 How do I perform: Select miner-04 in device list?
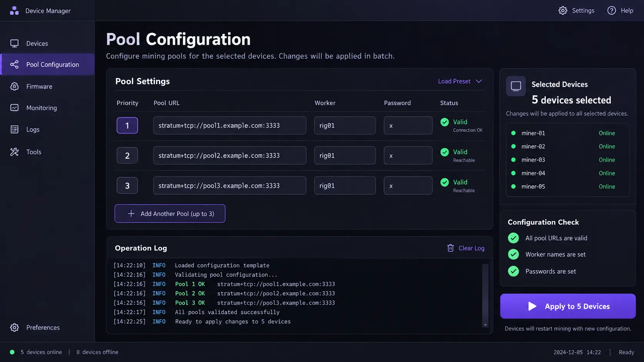tap(568, 173)
